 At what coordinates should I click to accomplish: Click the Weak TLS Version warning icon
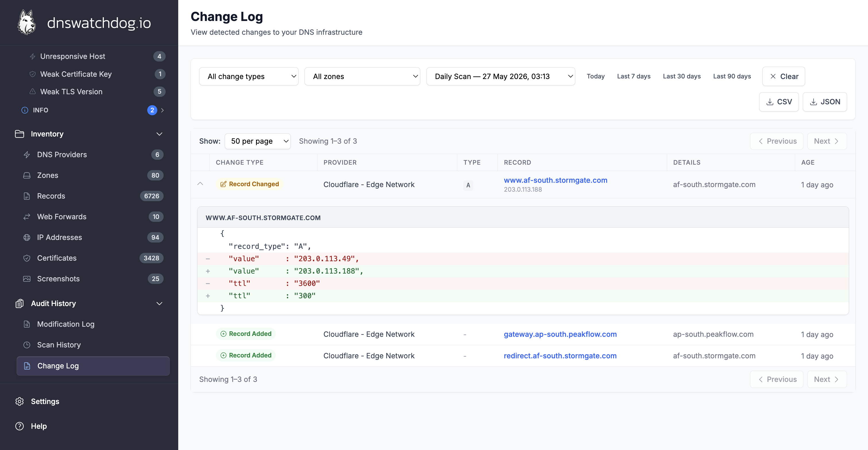(33, 91)
